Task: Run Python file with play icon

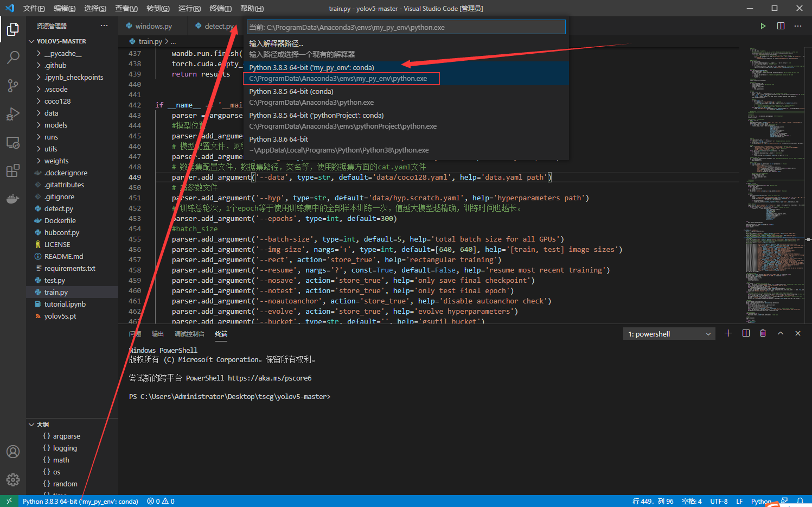Action: [763, 26]
